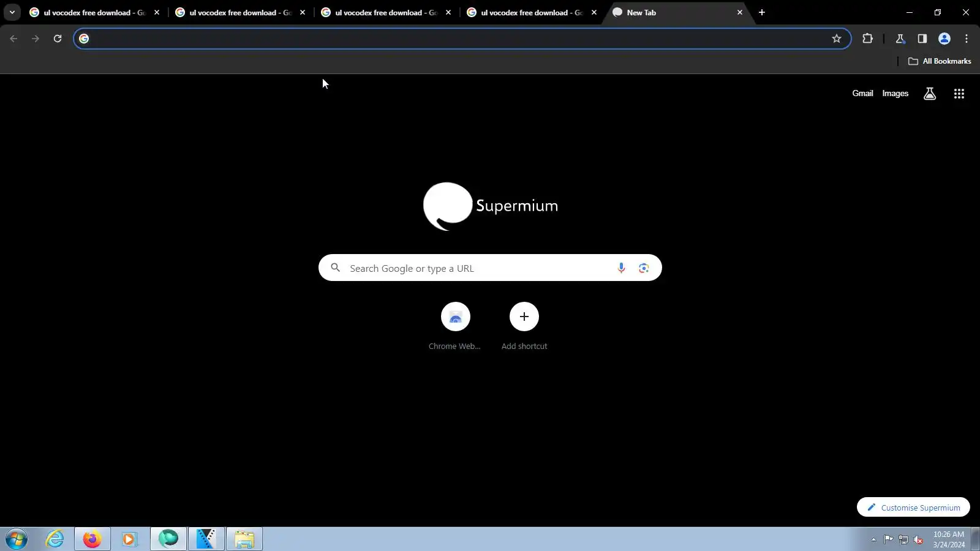Go back with the back arrow
This screenshot has width=980, height=551.
tap(13, 39)
